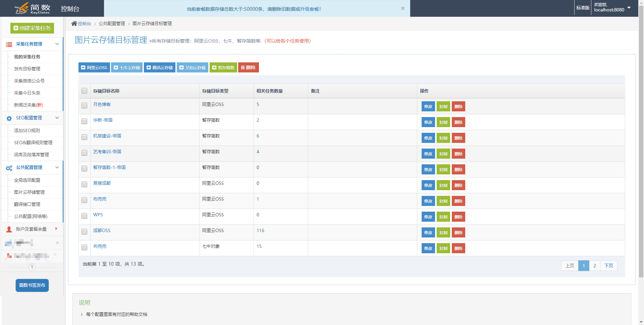644x325 pixels.
Task: Collapse sidebar with double-chevron icon
Action: pyautogui.click(x=32, y=267)
